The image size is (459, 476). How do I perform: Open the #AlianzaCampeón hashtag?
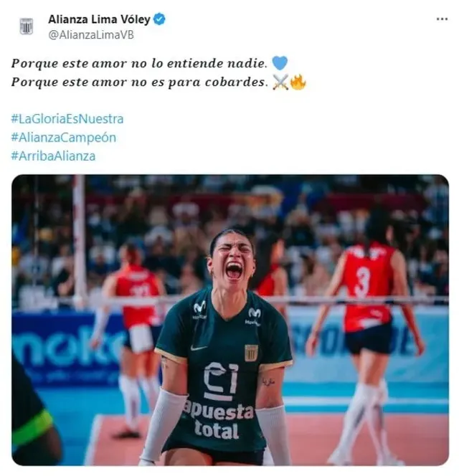pos(64,138)
